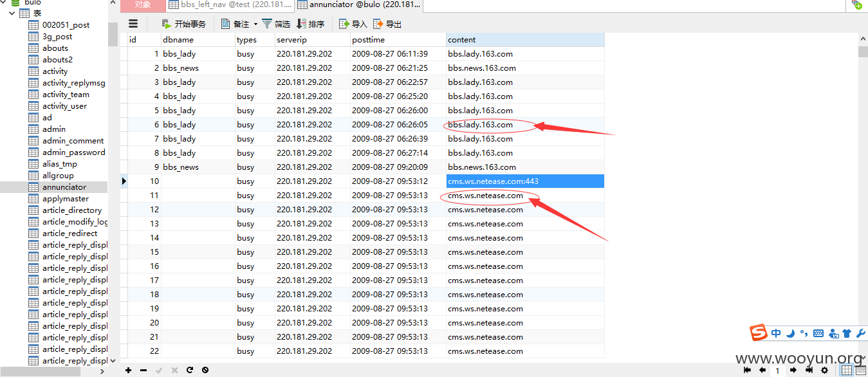The width and height of the screenshot is (868, 377).
Task: Click the 导出 export button
Action: [x=388, y=24]
